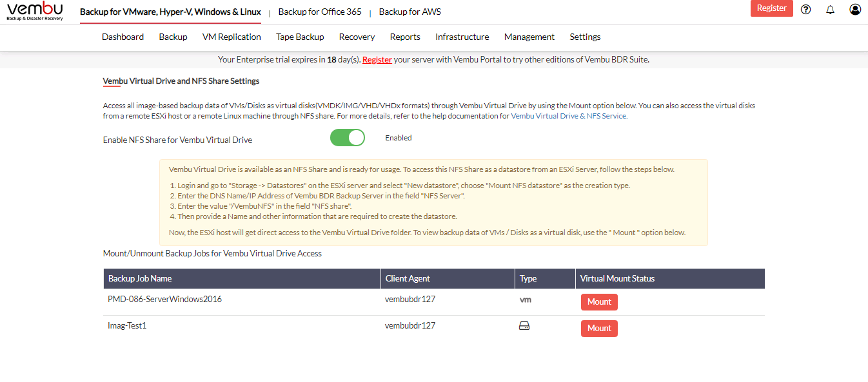
Task: Open the Settings menu
Action: [585, 37]
